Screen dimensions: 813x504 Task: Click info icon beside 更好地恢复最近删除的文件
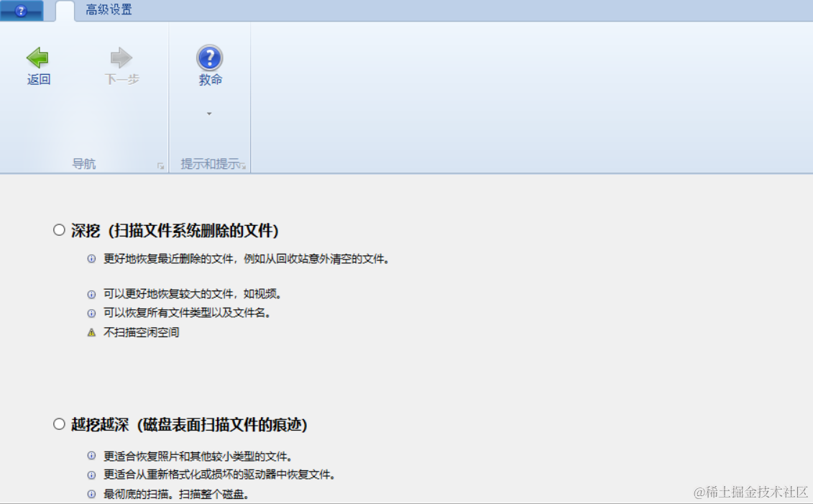click(91, 259)
